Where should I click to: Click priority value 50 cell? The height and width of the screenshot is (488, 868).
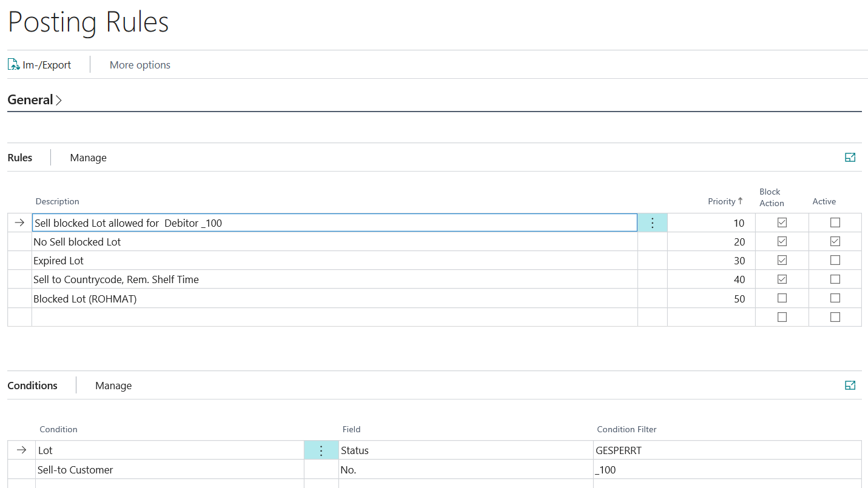coord(712,299)
